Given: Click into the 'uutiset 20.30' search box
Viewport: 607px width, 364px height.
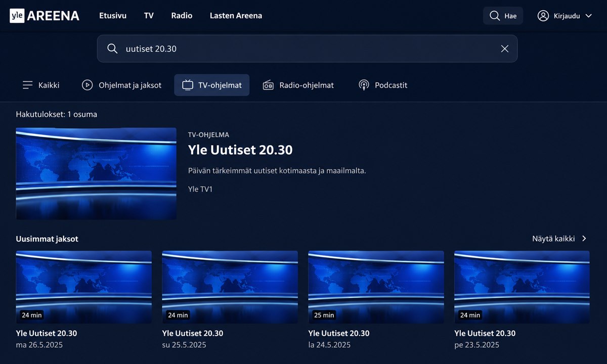Looking at the screenshot, I should point(307,49).
